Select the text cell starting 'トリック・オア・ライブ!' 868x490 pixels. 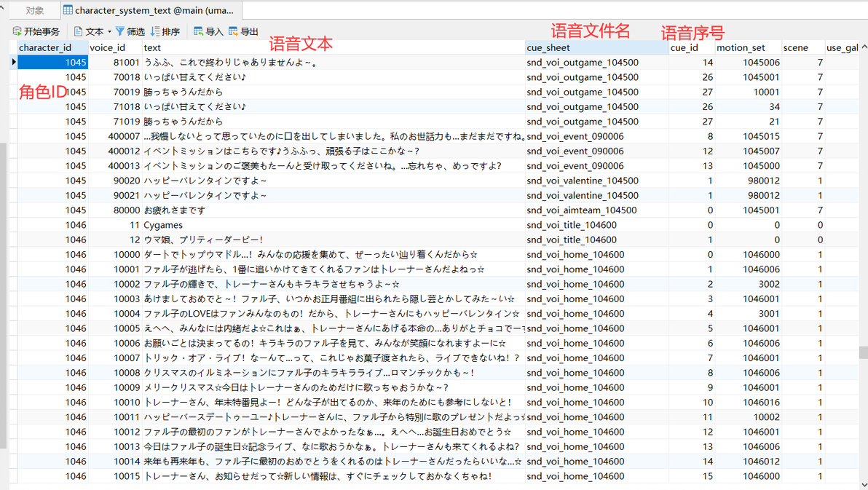(334, 357)
